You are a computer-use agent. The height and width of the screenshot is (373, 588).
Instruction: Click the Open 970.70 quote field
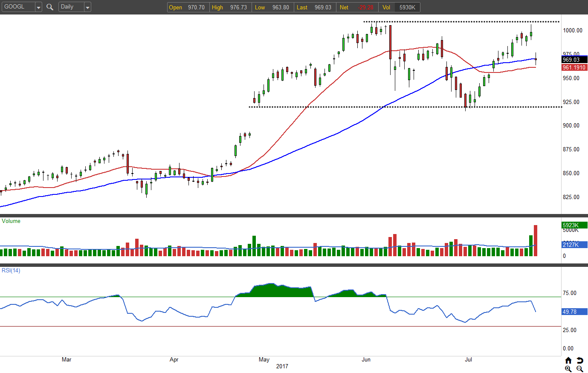(x=188, y=7)
